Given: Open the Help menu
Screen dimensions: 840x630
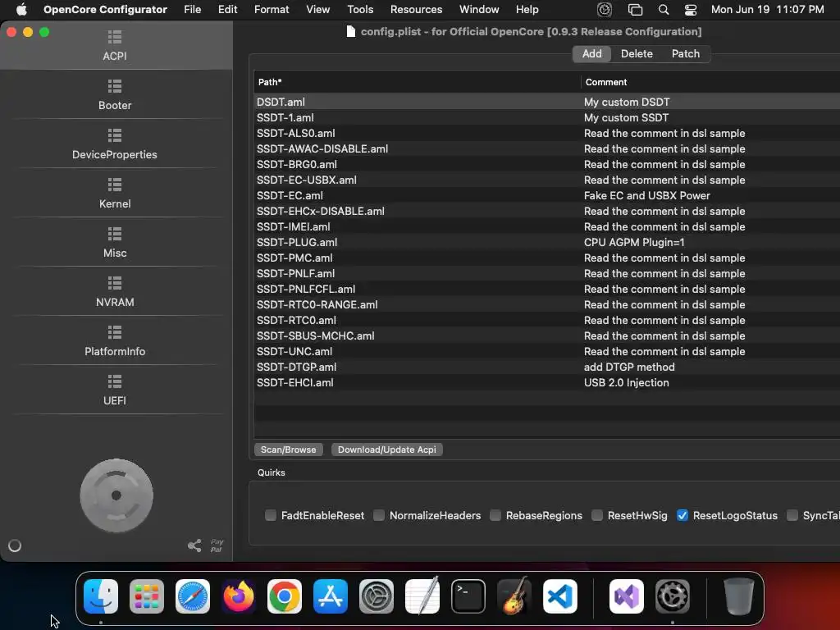Looking at the screenshot, I should coord(527,10).
